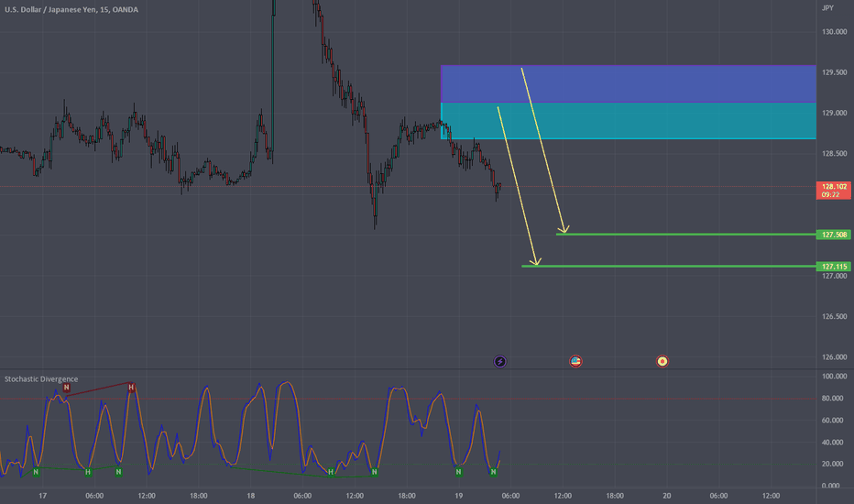Select the green line at 127.508
The width and height of the screenshot is (854, 504).
(685, 235)
